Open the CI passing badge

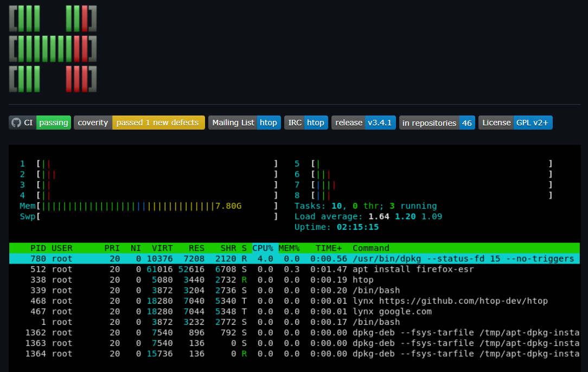pos(40,123)
